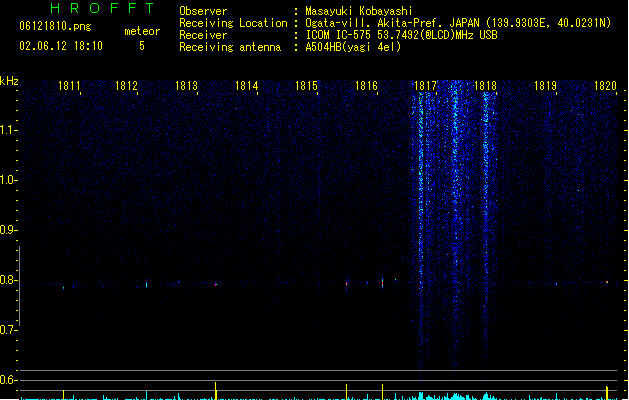The width and height of the screenshot is (629, 400).
Task: Click the yellow echo spike just after 1816
Action: tap(382, 392)
